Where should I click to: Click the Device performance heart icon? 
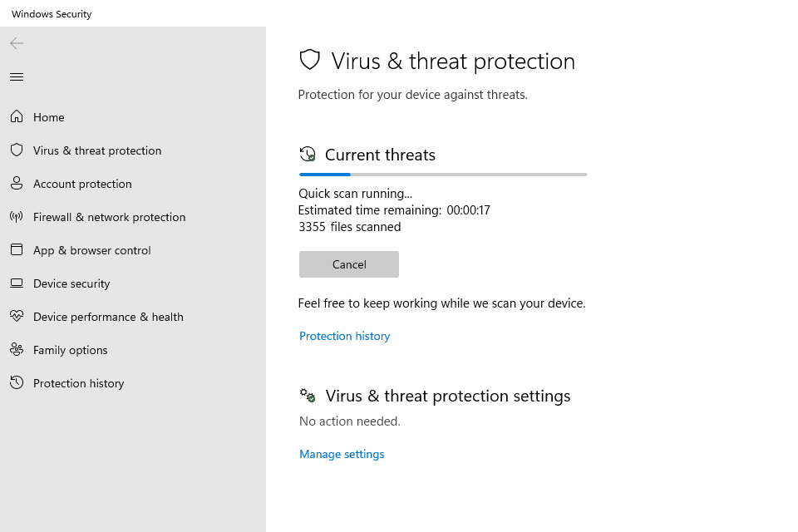tap(17, 317)
